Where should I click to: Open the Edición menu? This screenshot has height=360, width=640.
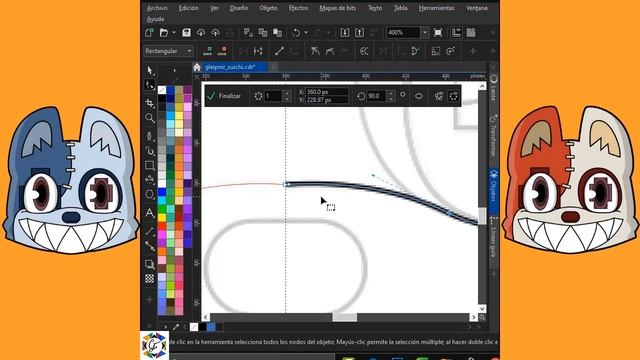pyautogui.click(x=189, y=8)
